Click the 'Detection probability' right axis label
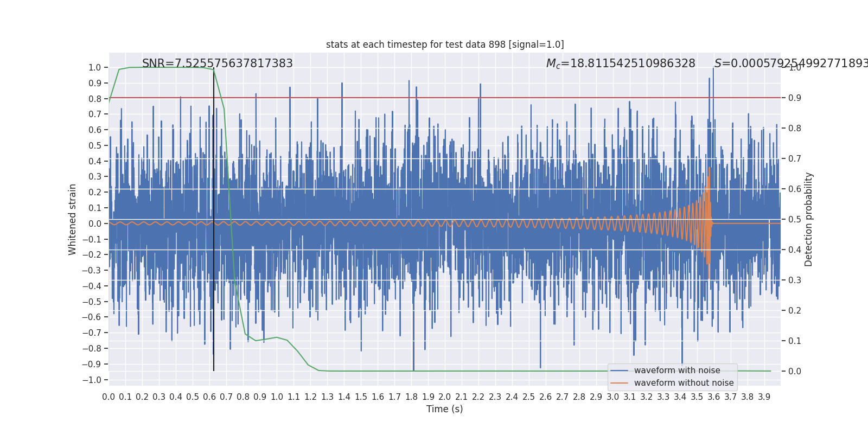 809,219
